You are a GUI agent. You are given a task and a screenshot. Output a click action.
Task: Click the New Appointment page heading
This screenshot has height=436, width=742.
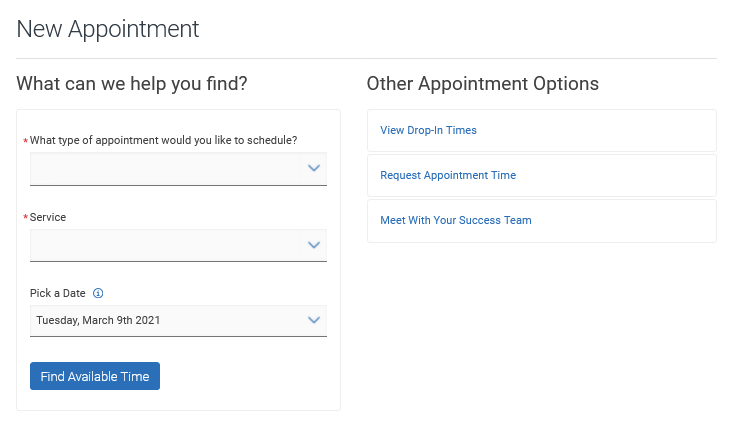(108, 29)
